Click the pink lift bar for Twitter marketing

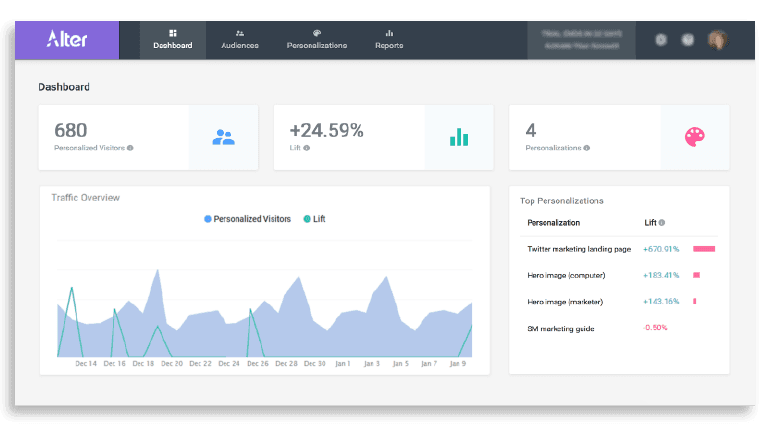pos(704,248)
